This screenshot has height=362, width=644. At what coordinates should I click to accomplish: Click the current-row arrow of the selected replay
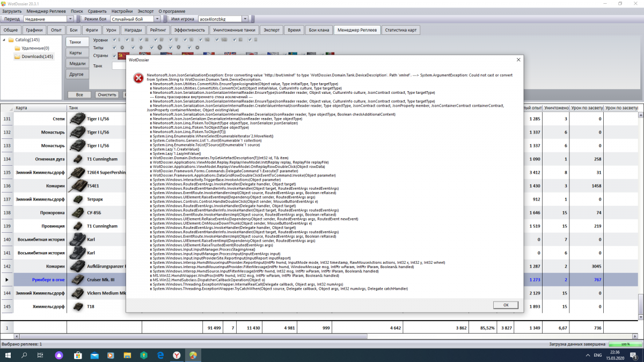click(6, 279)
